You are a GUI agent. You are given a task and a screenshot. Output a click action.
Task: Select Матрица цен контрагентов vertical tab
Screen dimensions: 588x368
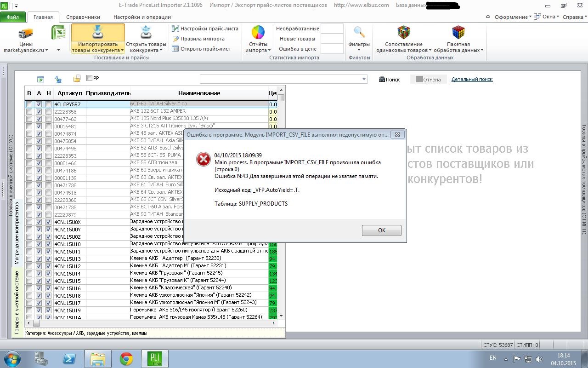(x=17, y=233)
